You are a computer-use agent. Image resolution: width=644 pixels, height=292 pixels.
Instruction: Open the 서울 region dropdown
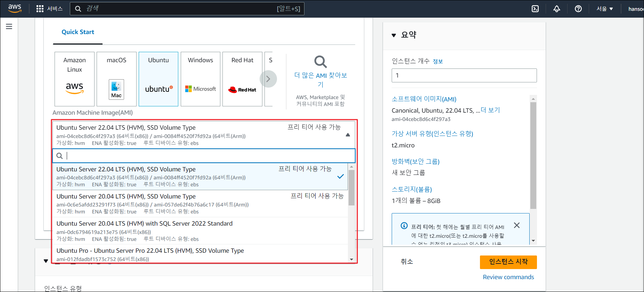tap(605, 9)
